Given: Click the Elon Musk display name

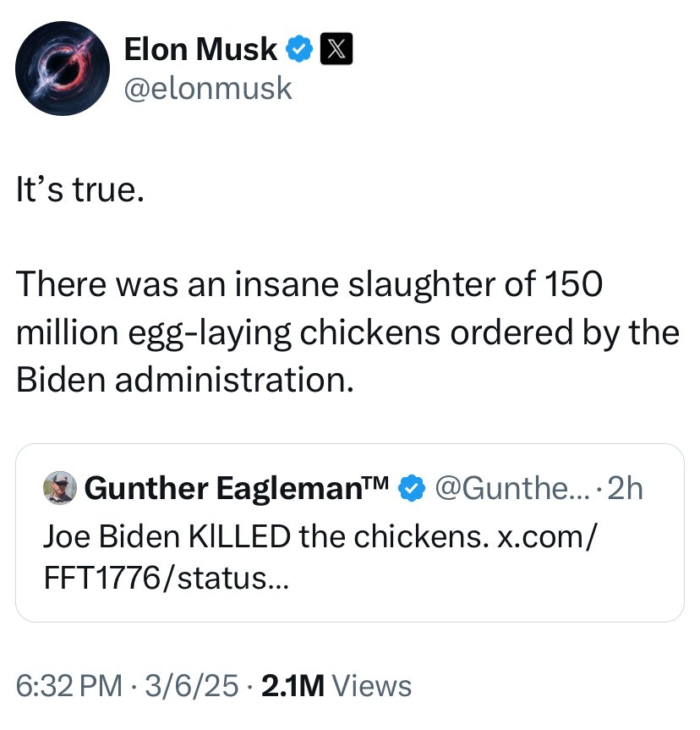Looking at the screenshot, I should coord(200,51).
